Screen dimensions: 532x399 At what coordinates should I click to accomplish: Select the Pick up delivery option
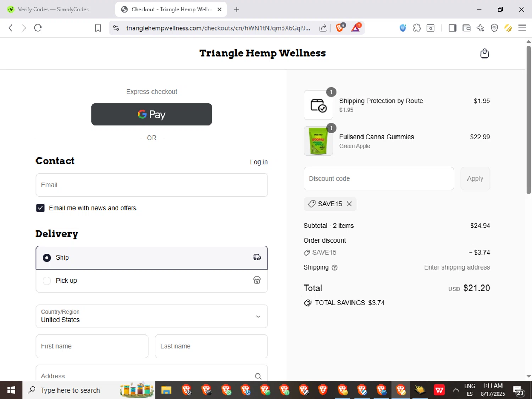pyautogui.click(x=152, y=281)
